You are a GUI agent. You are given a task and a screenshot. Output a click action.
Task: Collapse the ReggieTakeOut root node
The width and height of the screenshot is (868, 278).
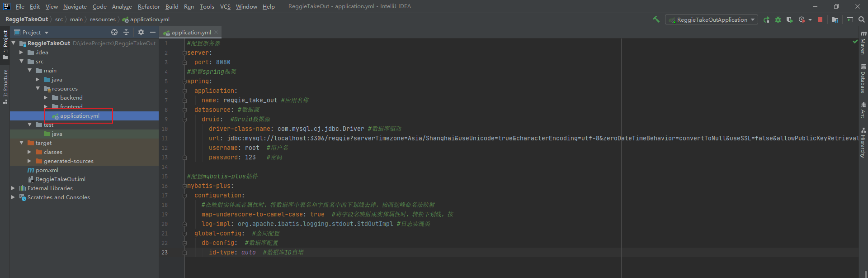(x=14, y=43)
